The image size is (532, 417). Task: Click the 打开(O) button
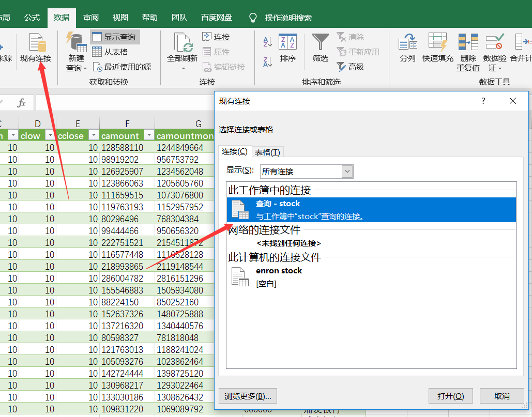click(450, 396)
